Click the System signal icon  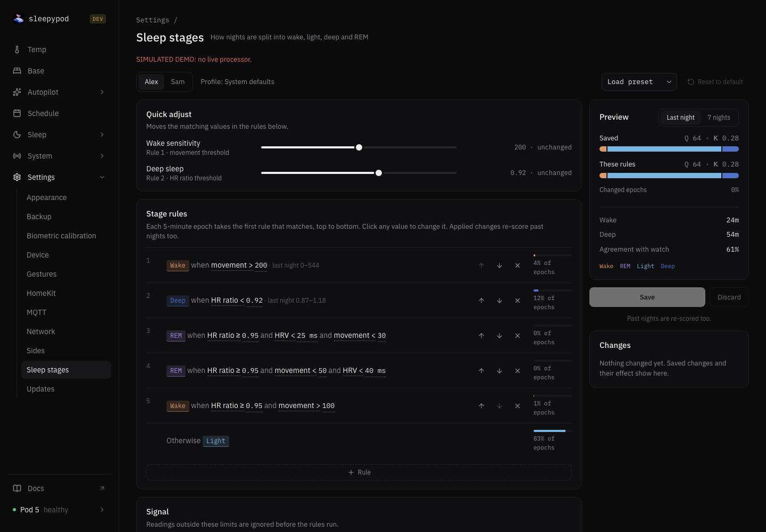click(x=17, y=156)
